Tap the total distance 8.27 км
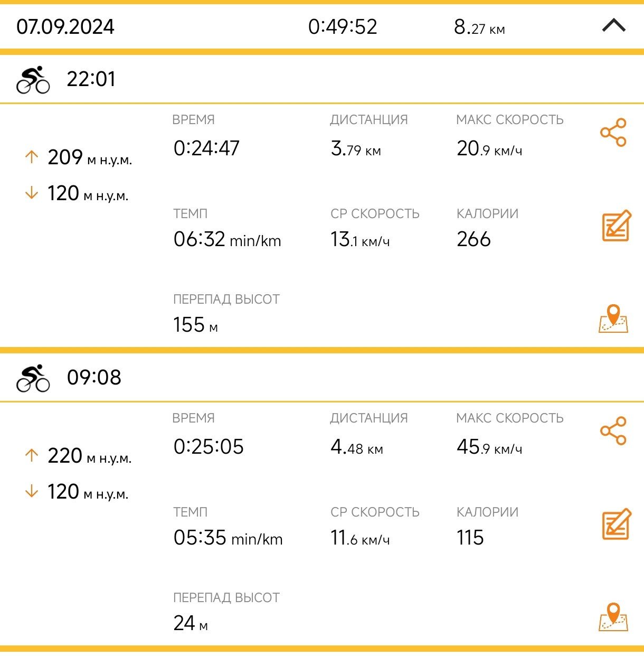This screenshot has width=644, height=656. tap(479, 26)
